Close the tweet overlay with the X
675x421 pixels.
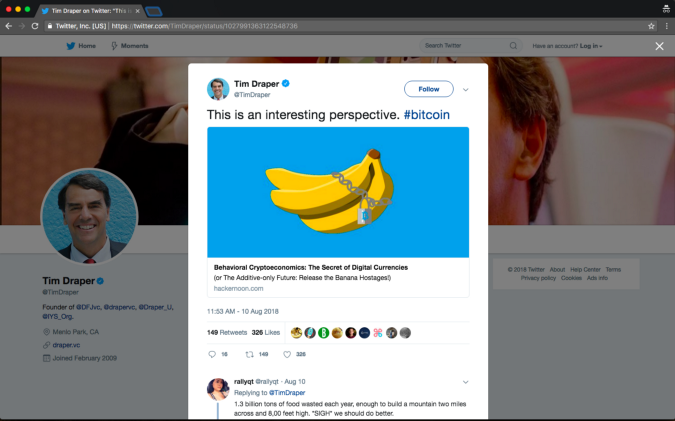coord(659,46)
